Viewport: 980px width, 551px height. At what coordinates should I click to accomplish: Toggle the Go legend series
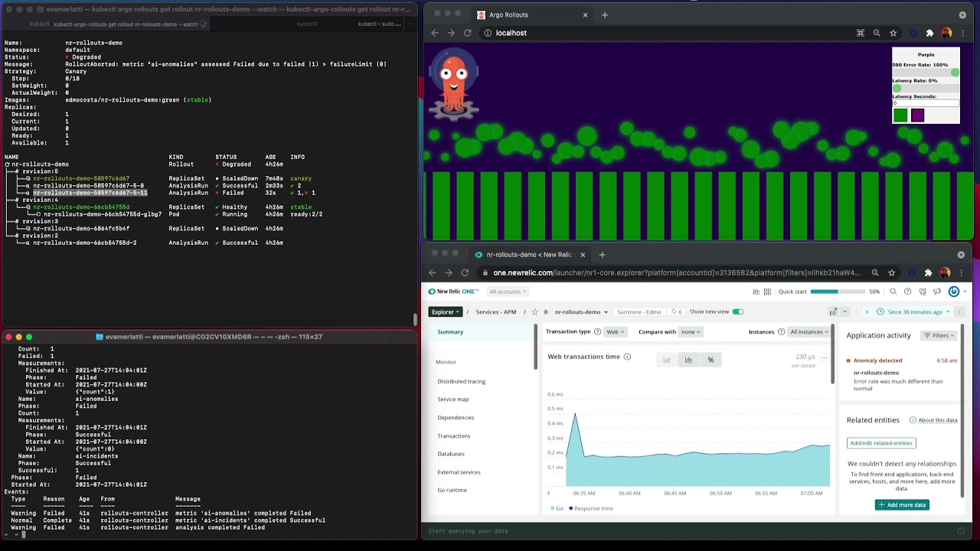(x=557, y=508)
